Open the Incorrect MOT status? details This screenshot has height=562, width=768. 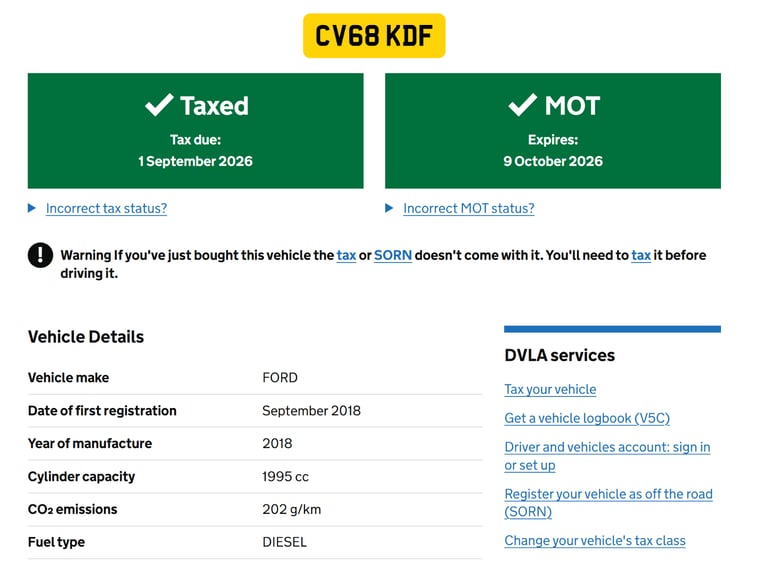click(x=468, y=208)
